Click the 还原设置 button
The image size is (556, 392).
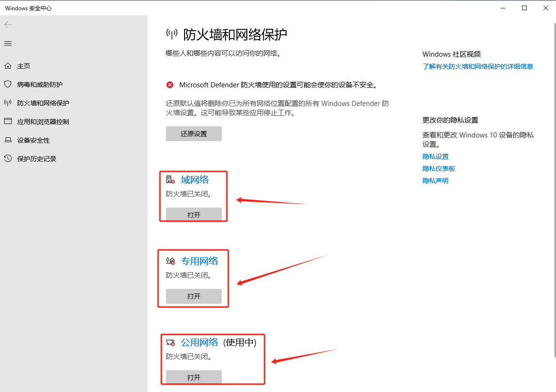(193, 134)
